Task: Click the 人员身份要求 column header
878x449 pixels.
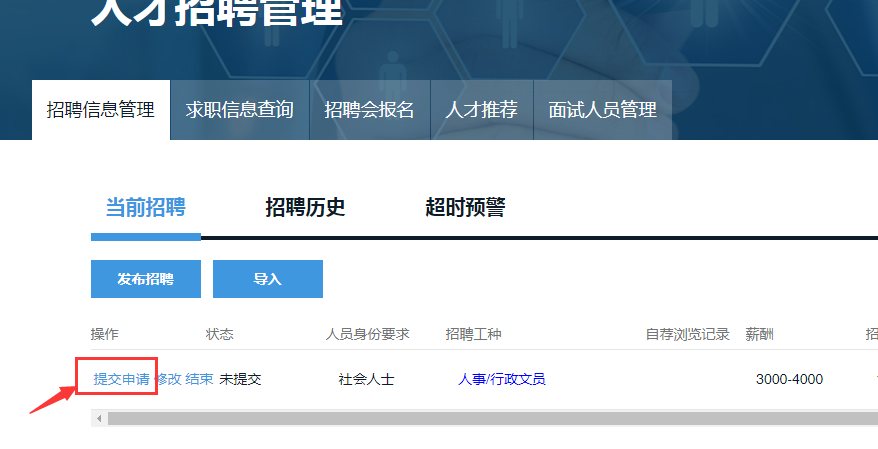Action: pos(367,334)
